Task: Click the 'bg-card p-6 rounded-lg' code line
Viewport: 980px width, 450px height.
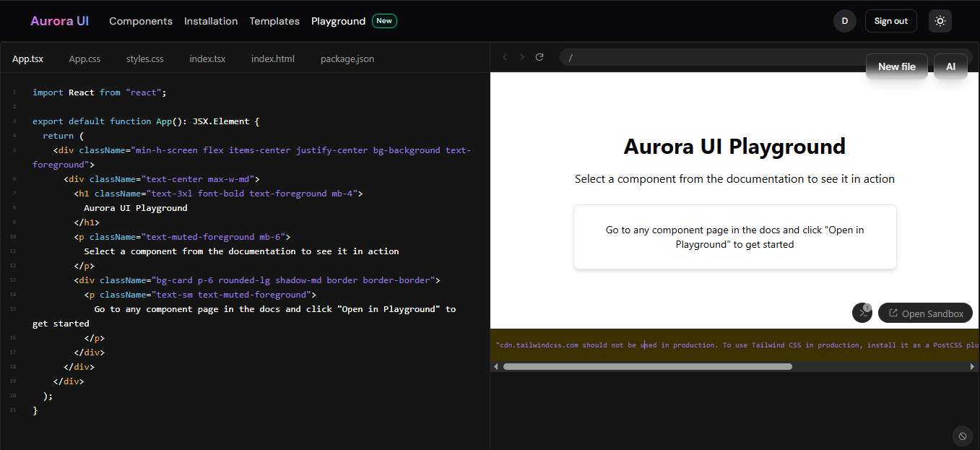Action: tap(256, 280)
